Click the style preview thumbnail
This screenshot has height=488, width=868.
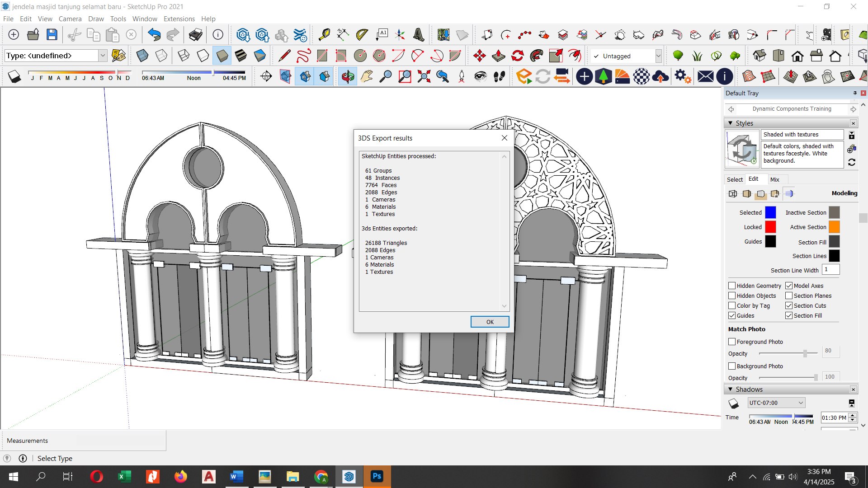[x=742, y=149]
